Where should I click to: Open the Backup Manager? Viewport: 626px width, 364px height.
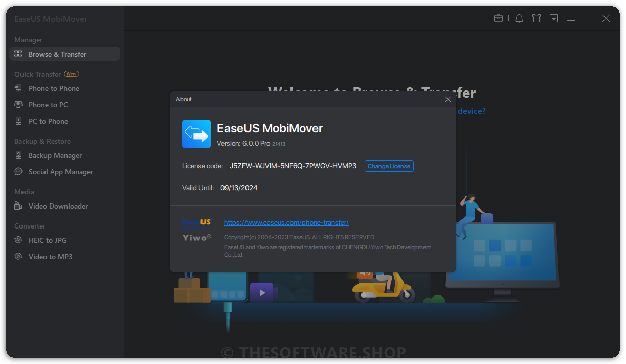coord(55,155)
